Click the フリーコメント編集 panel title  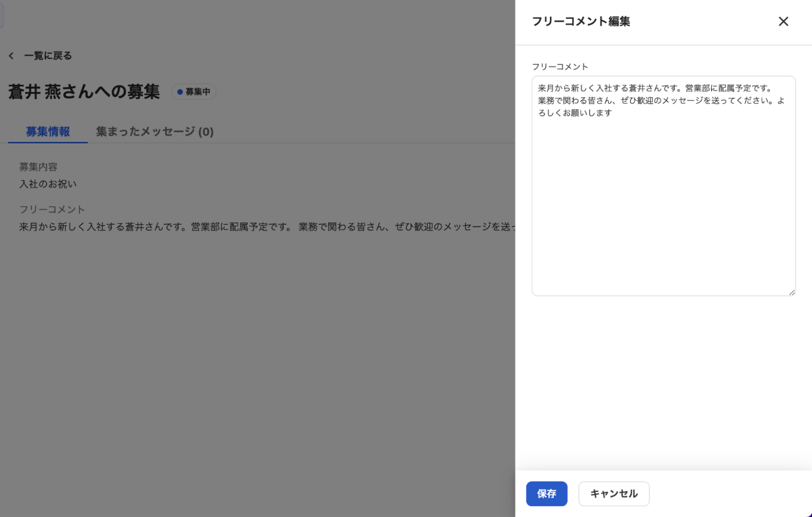(x=581, y=21)
